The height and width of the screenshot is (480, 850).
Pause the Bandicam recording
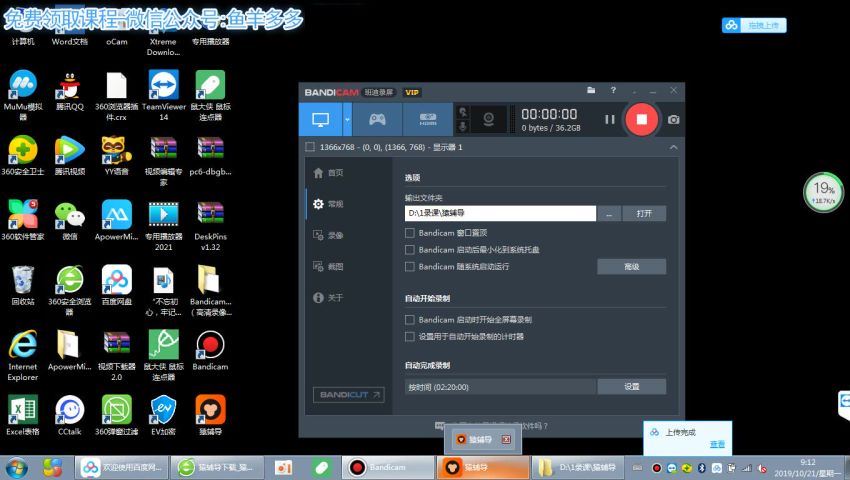click(610, 119)
